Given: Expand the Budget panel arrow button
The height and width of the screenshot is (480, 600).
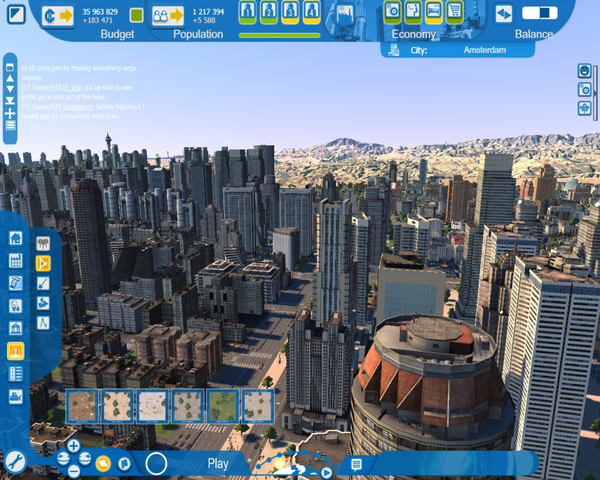Looking at the screenshot, I should tap(58, 16).
